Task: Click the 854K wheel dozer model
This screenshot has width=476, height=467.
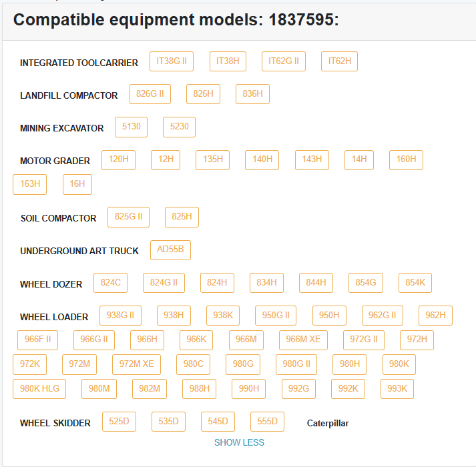Action: 415,283
